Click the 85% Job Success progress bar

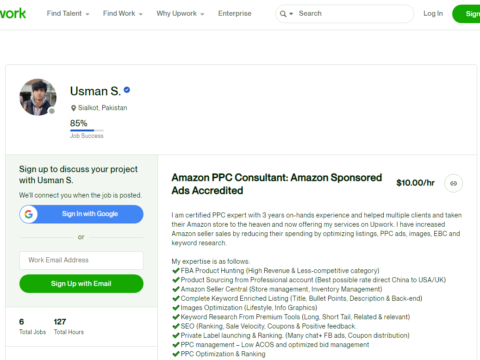click(x=87, y=130)
